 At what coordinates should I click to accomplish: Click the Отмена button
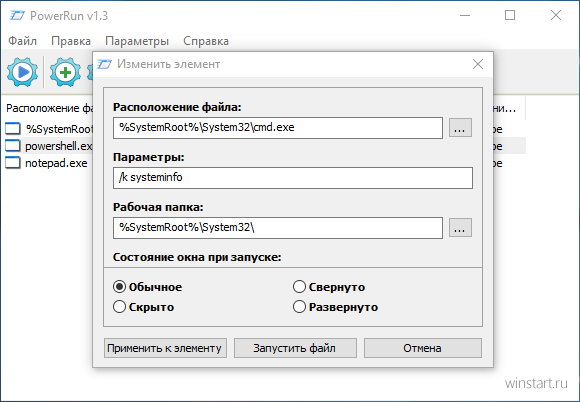click(423, 348)
